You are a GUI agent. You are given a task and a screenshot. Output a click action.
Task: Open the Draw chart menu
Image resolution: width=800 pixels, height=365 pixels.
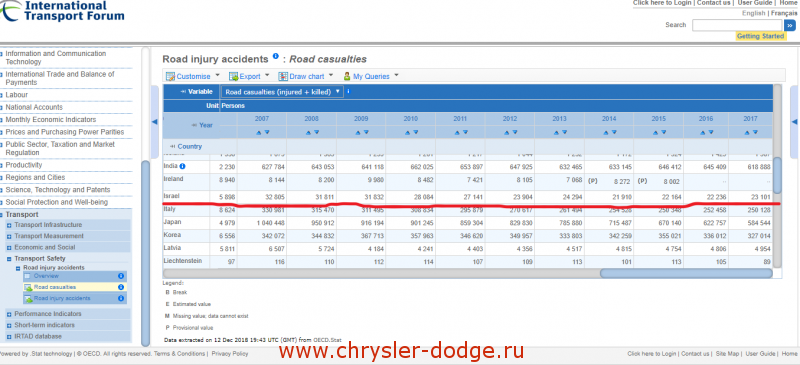(305, 76)
